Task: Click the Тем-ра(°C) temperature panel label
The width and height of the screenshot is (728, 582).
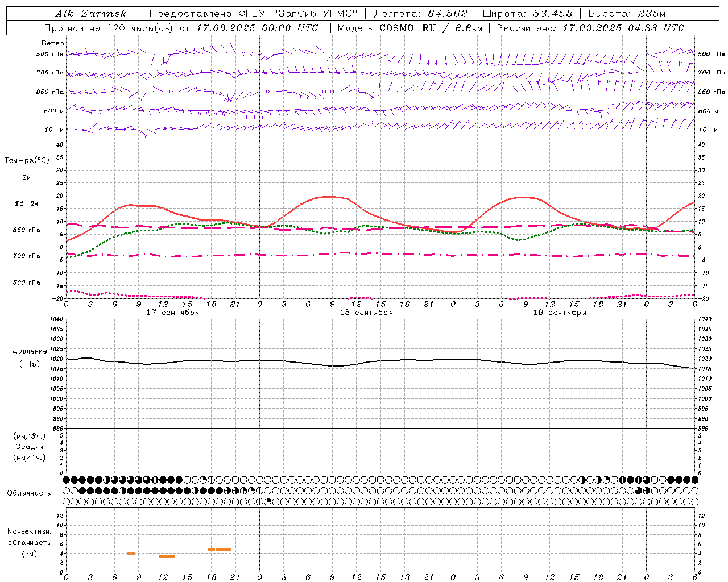Action: pyautogui.click(x=27, y=161)
